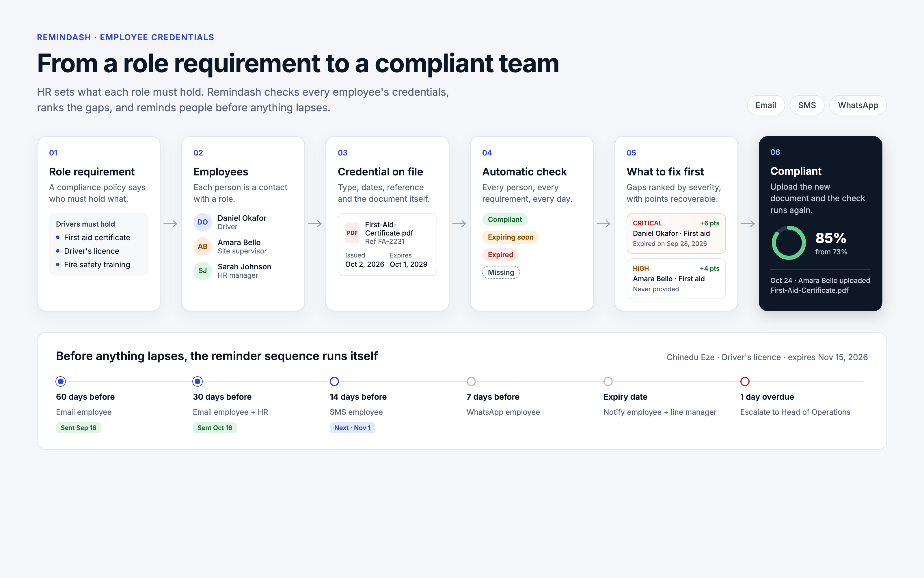924x578 pixels.
Task: Open the PDF icon of First-Aid-Certificate.pdf
Action: 352,233
